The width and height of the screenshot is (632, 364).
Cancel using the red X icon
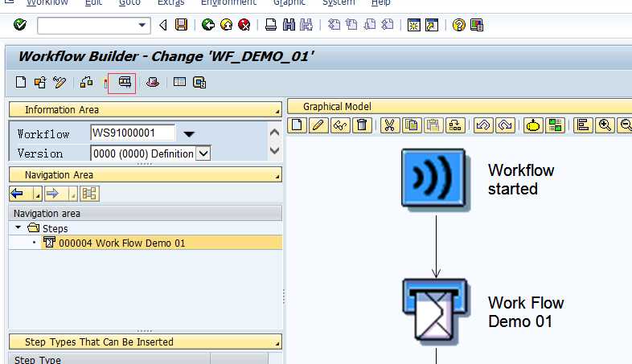pos(244,25)
